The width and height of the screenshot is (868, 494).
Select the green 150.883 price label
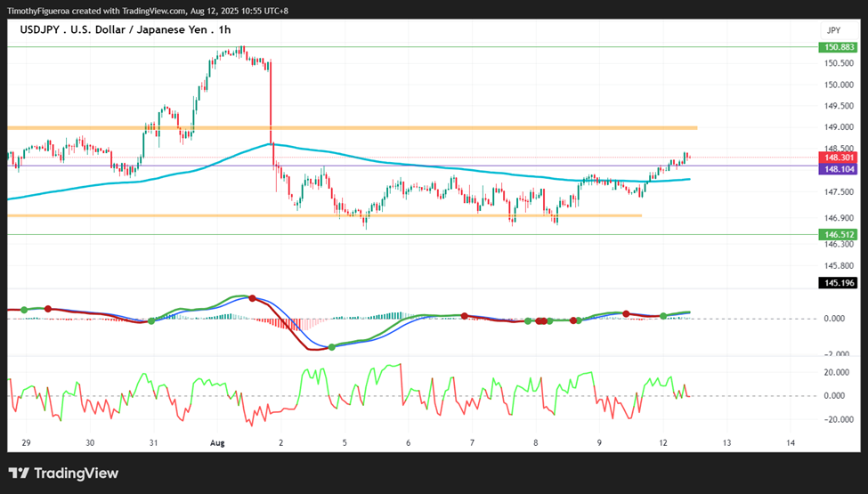click(x=838, y=47)
